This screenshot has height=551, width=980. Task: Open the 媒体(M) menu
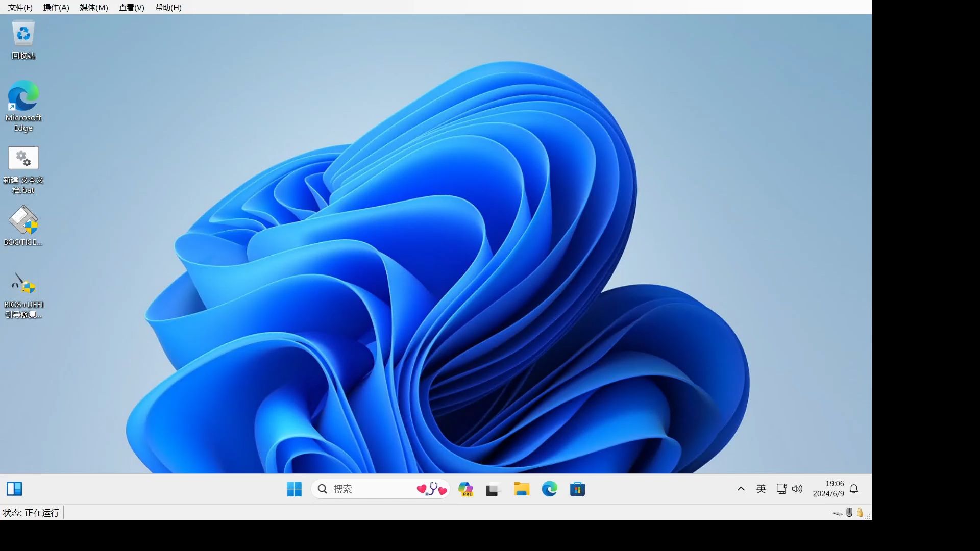pyautogui.click(x=94, y=7)
